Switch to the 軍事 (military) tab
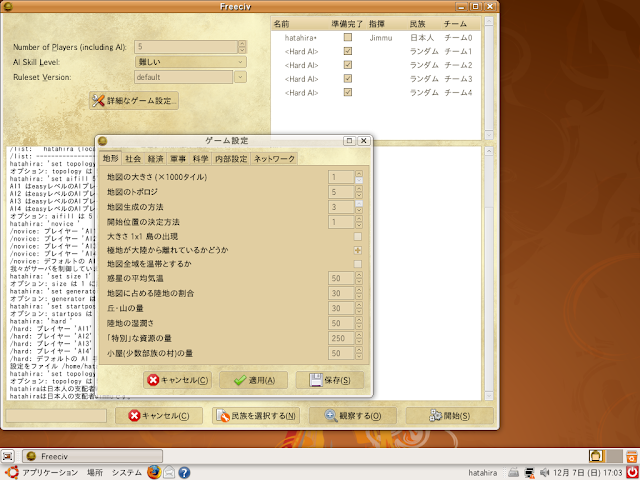The width and height of the screenshot is (640, 480). point(178,159)
